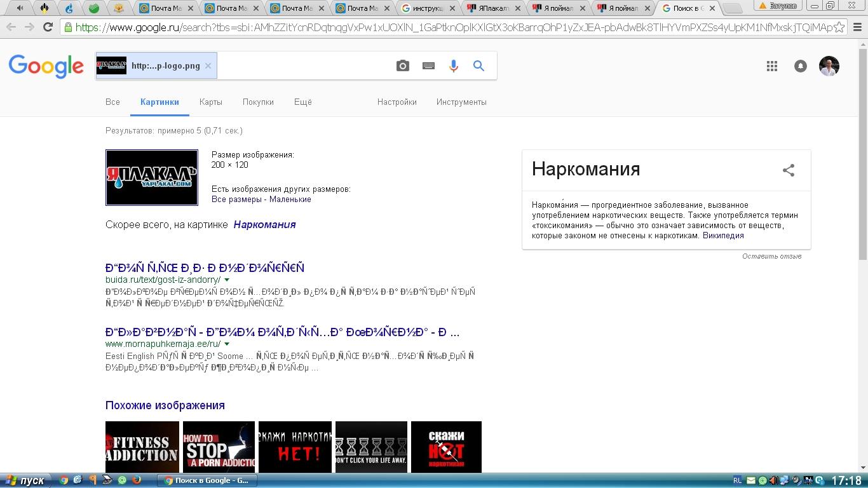Open the Google apps grid
The width and height of the screenshot is (868, 488).
point(772,66)
